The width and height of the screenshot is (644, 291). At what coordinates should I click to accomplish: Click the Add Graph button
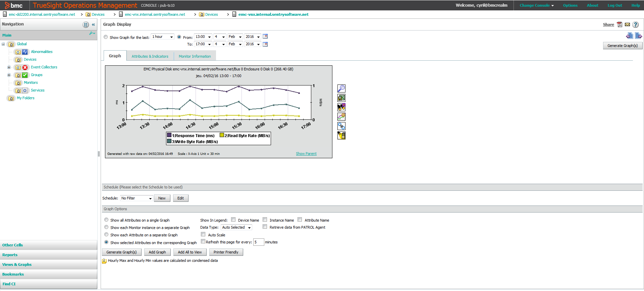[x=157, y=252]
